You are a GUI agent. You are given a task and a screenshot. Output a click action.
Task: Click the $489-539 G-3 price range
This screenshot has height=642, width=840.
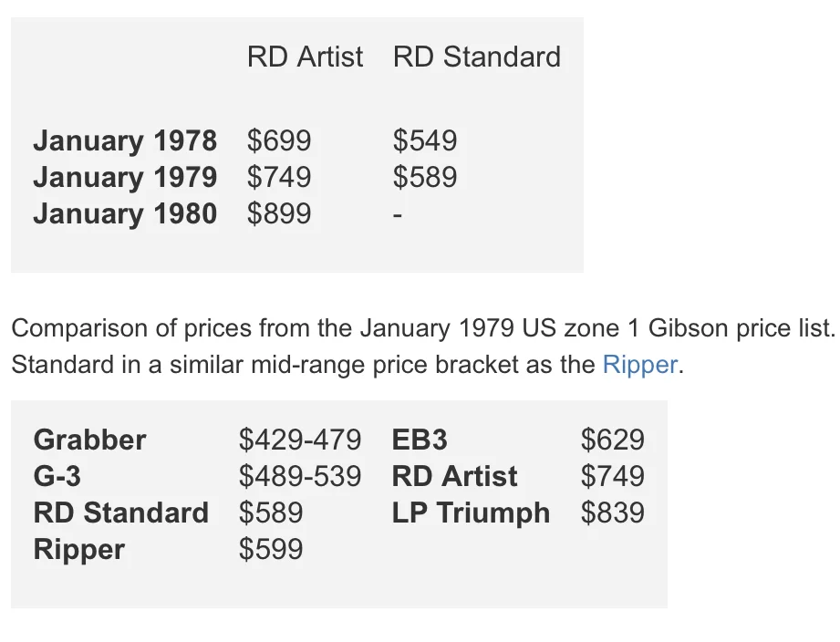click(300, 477)
